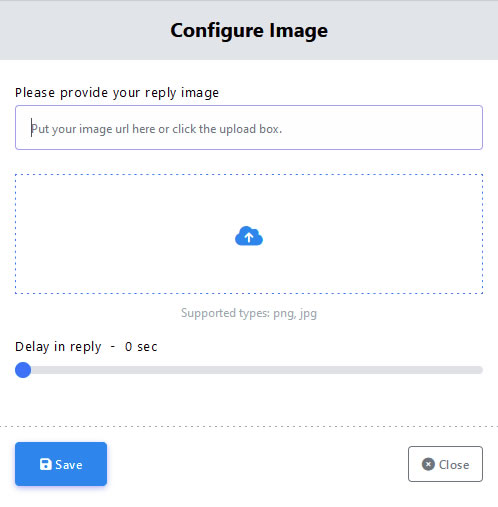
Task: Click the 'Configure Image' dialog title
Action: point(249,31)
